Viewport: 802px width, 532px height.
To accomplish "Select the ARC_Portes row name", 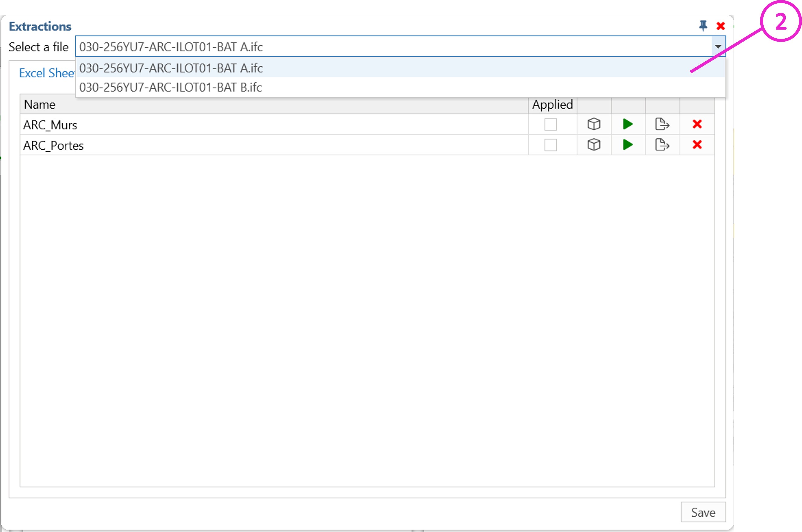I will point(53,145).
